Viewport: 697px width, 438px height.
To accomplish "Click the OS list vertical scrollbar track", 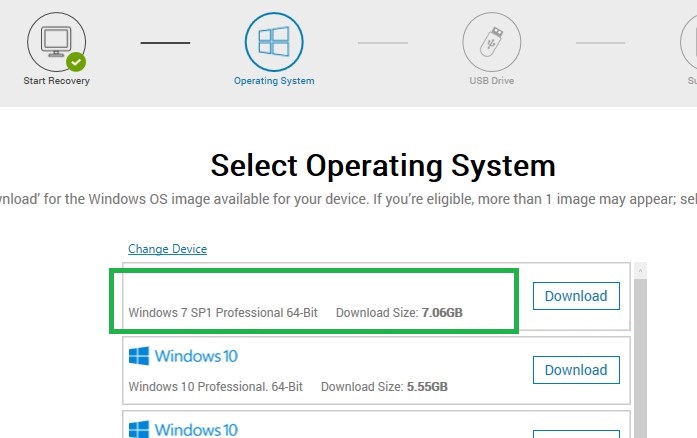I will point(640,358).
